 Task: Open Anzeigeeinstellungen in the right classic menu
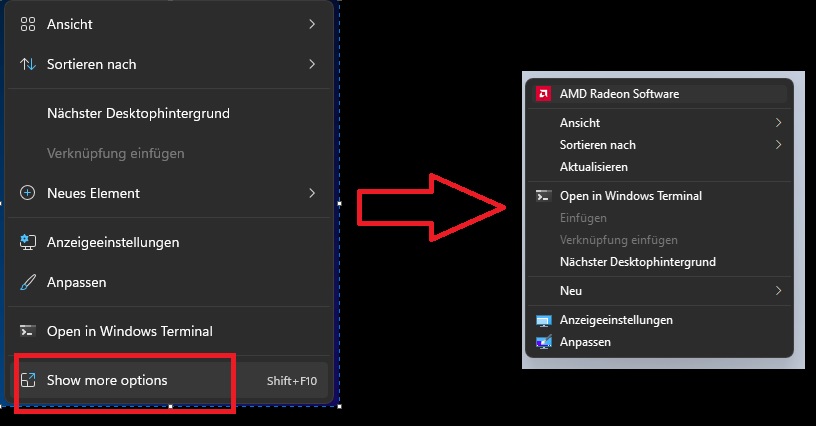point(659,320)
